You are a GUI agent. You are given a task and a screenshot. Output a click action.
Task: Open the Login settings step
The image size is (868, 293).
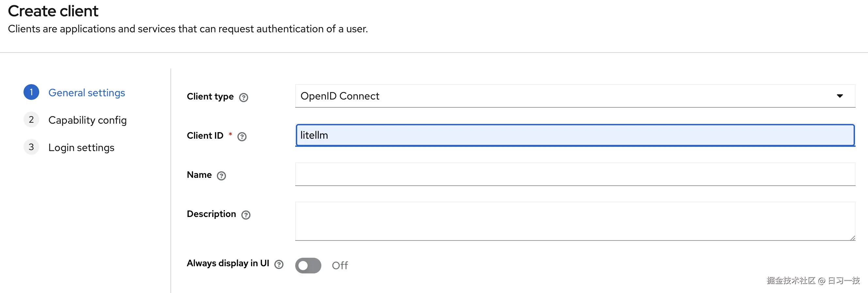[81, 147]
